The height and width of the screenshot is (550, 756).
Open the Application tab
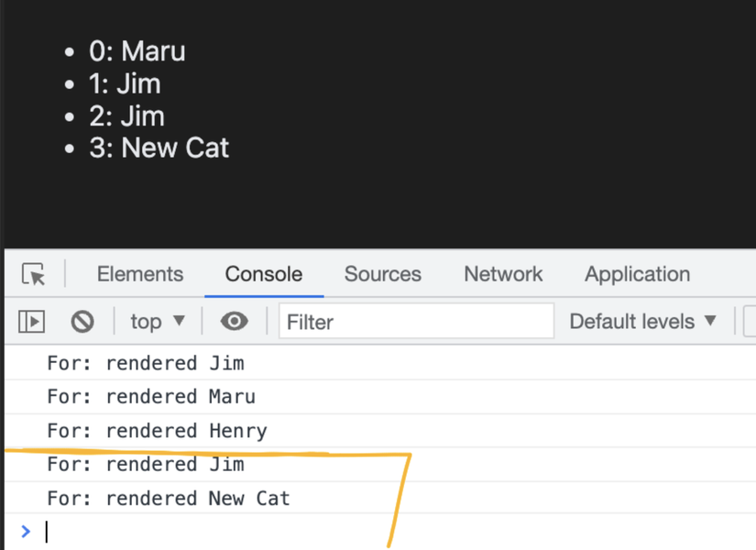click(637, 274)
